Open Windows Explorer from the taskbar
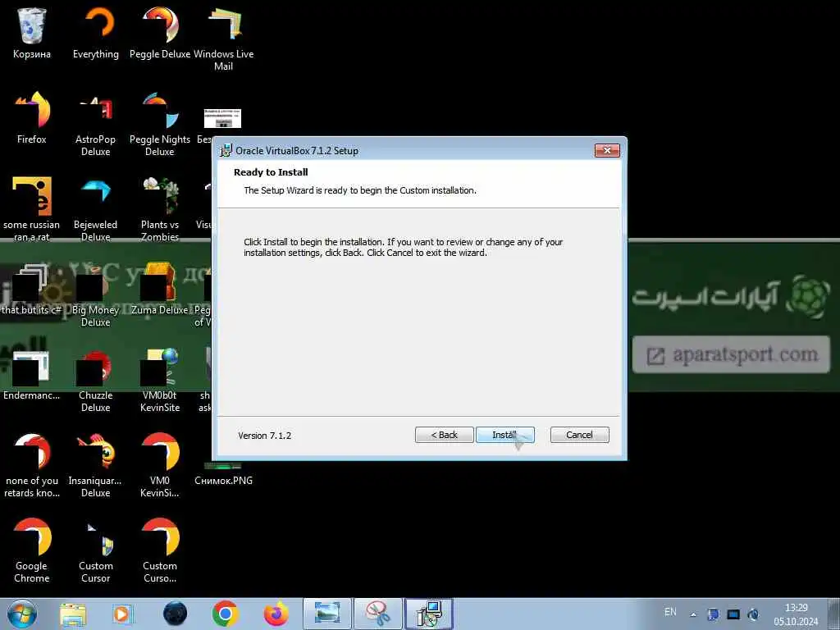Image resolution: width=840 pixels, height=630 pixels. [73, 614]
